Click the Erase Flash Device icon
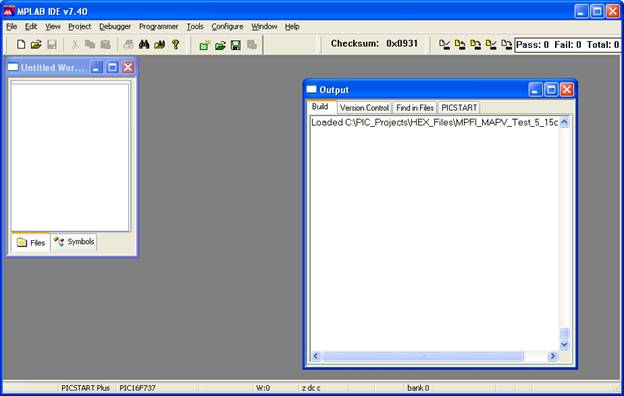The height and width of the screenshot is (396, 624). [506, 45]
